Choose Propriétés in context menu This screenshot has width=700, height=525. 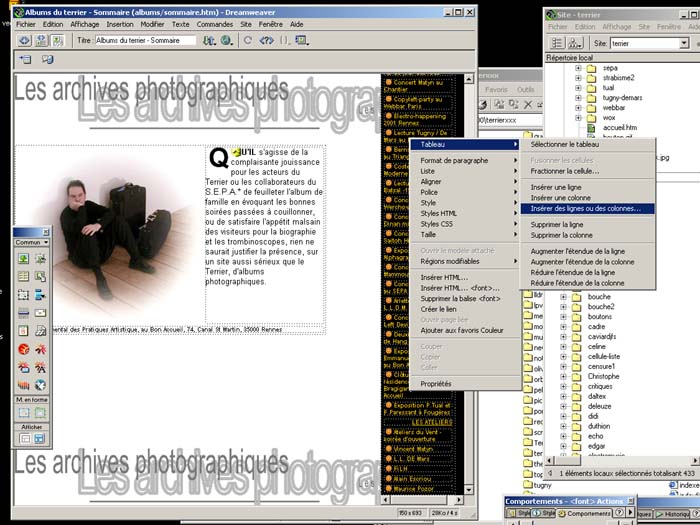(x=465, y=384)
